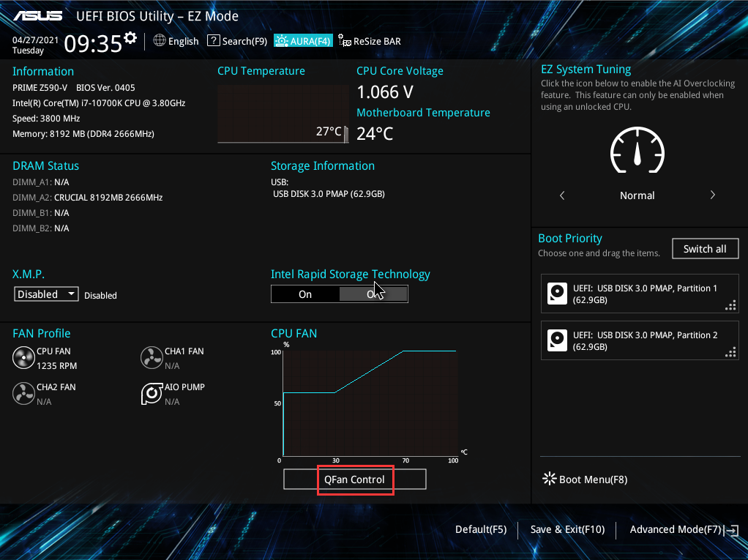Click the settings gear next to clock
Screen dimensions: 748x560
[x=130, y=37]
